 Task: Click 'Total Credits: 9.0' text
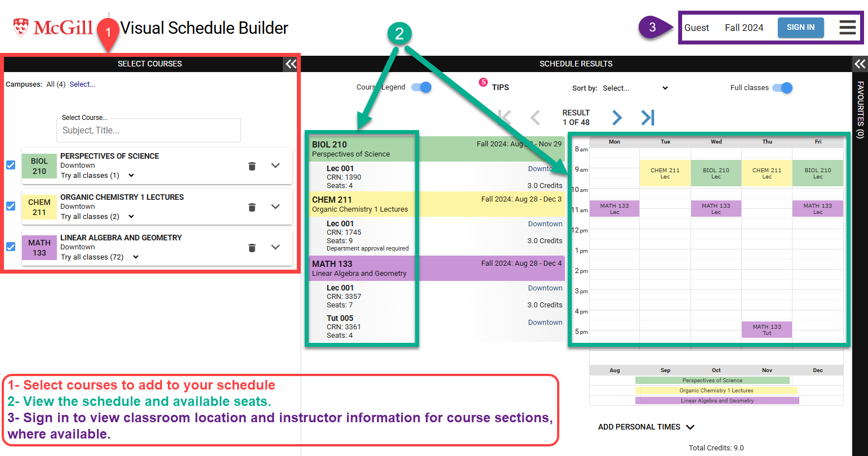click(x=716, y=448)
